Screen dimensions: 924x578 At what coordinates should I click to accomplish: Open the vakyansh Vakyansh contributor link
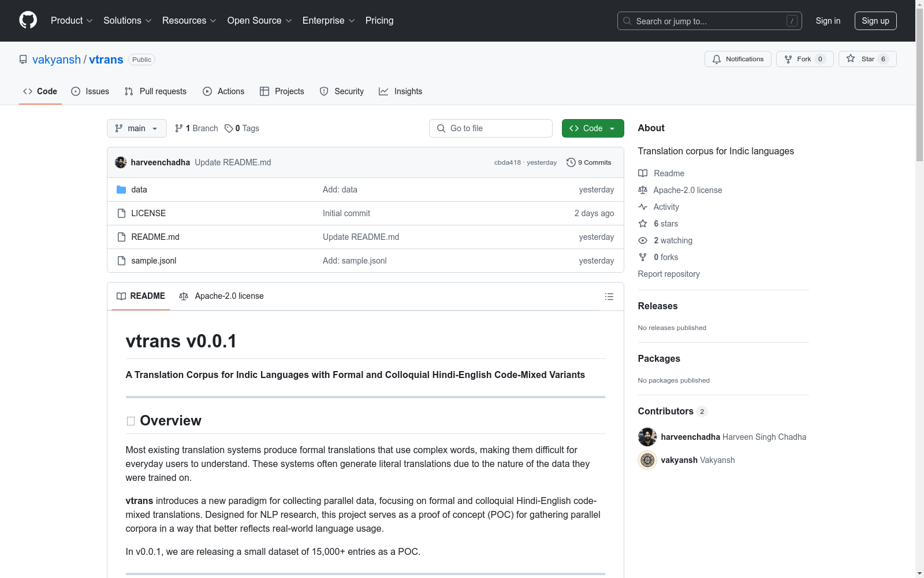[698, 460]
